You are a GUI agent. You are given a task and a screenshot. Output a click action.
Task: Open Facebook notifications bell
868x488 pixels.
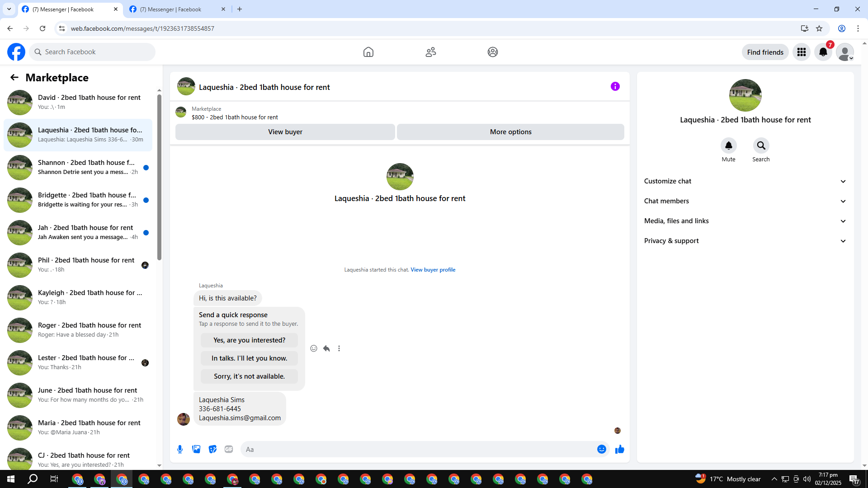click(823, 52)
